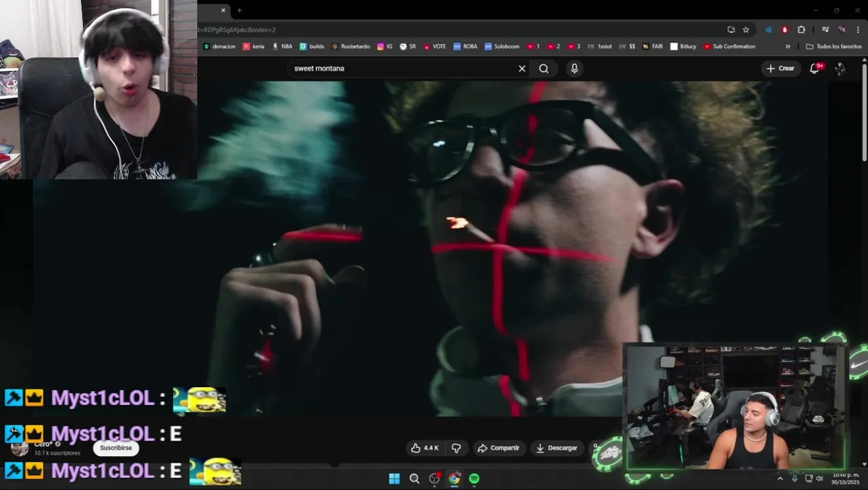Bookmark this page with the star icon

coord(745,30)
